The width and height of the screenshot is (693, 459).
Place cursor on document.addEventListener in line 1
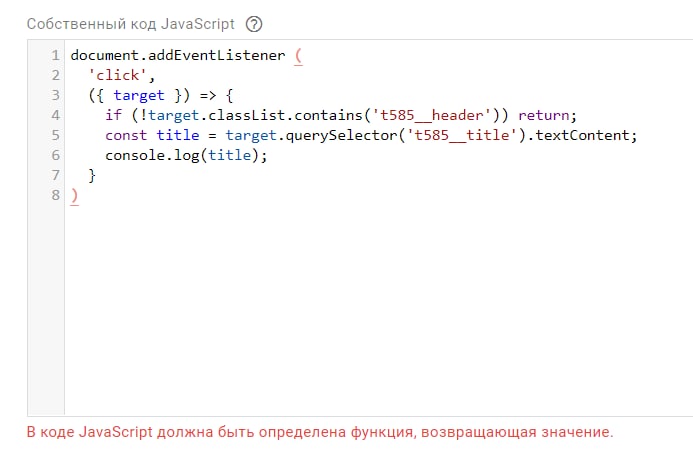point(178,55)
